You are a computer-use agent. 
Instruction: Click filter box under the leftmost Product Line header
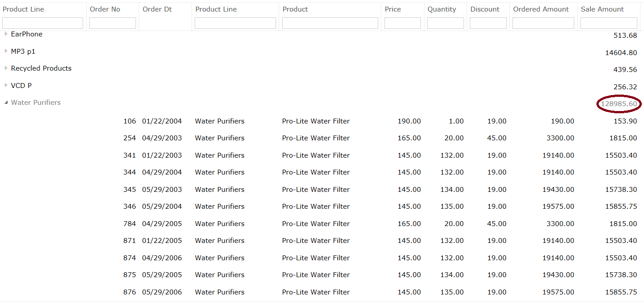(43, 23)
